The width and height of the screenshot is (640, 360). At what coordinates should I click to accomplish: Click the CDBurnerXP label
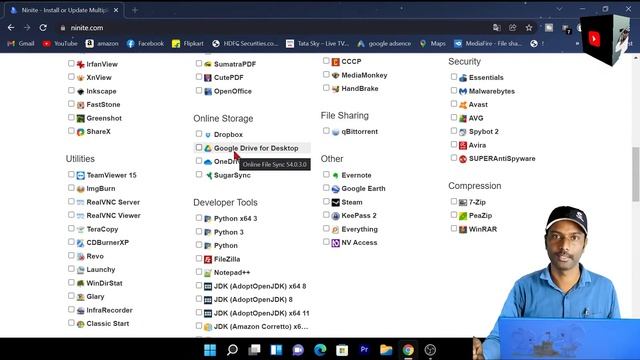[108, 242]
